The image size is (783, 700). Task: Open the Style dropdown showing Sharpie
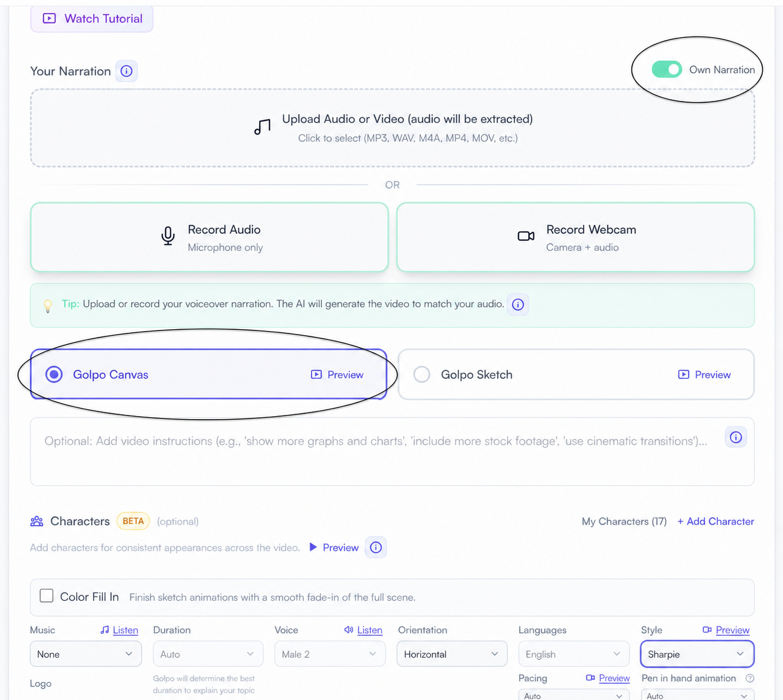[x=697, y=654]
